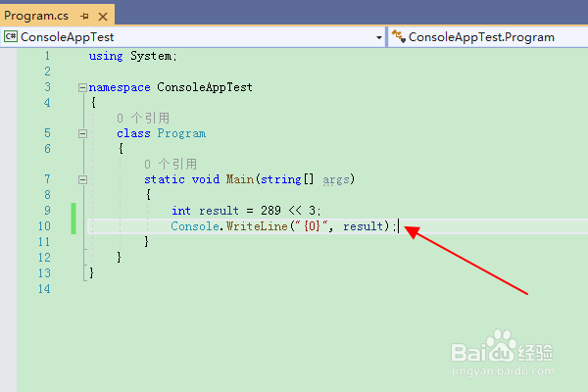This screenshot has width=588, height=392.
Task: Click line number 9 in gutter
Action: coord(47,211)
